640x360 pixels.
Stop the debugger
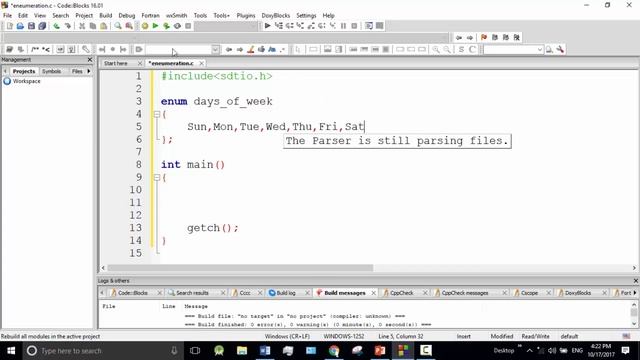pyautogui.click(x=354, y=26)
